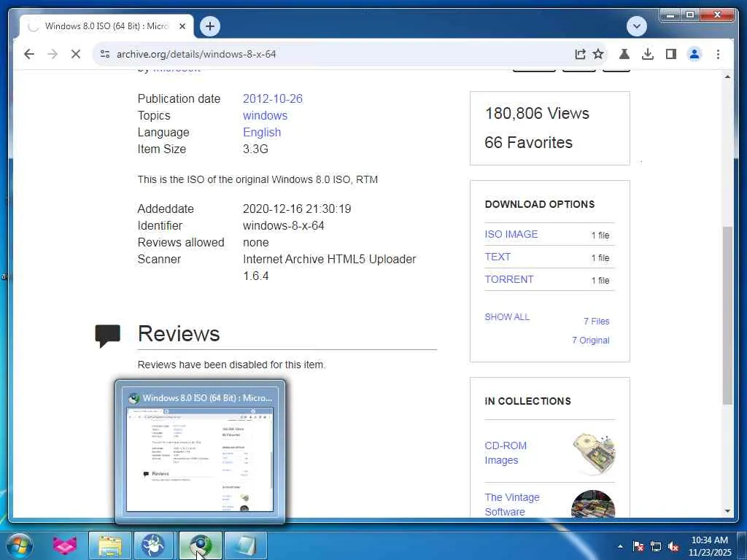Open the 7 Original link
Viewport: 747px width, 560px height.
tap(591, 341)
